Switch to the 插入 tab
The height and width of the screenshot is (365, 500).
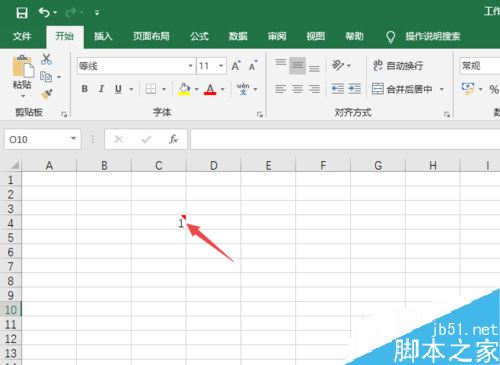[x=103, y=36]
